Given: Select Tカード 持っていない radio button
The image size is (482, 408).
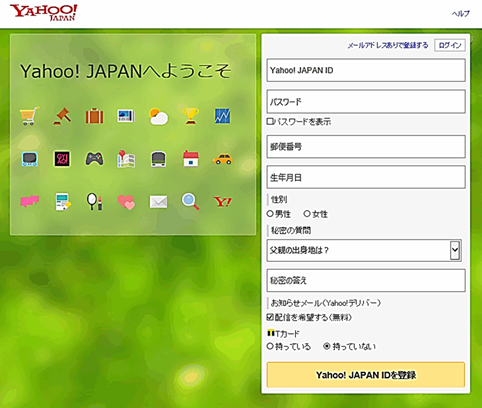Looking at the screenshot, I should pyautogui.click(x=327, y=346).
